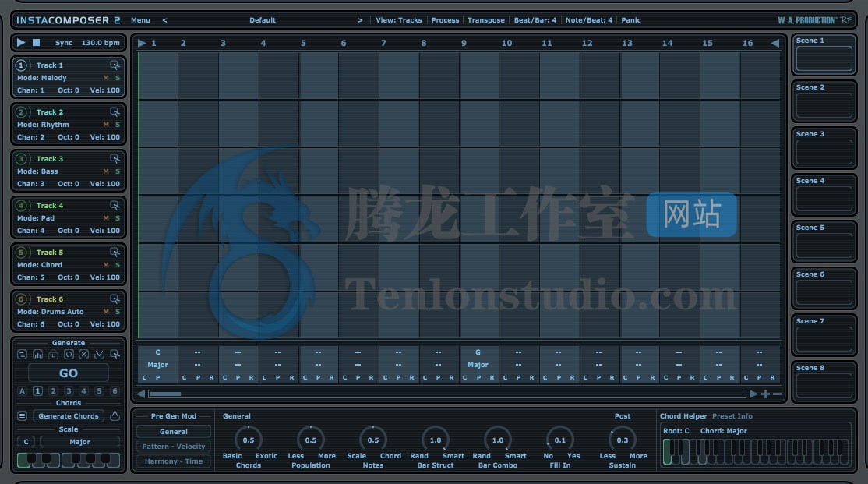868x484 pixels.
Task: Start playback with the play button
Action: [21, 43]
